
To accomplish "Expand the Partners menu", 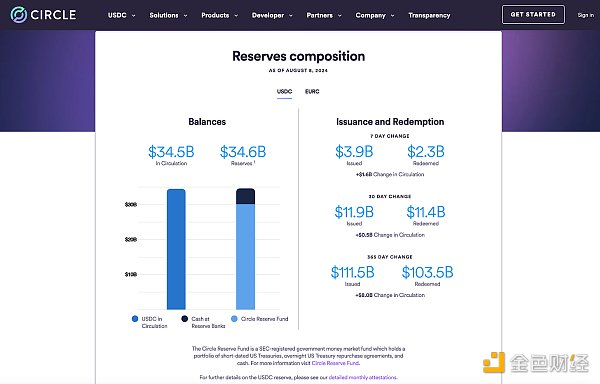I will (324, 15).
